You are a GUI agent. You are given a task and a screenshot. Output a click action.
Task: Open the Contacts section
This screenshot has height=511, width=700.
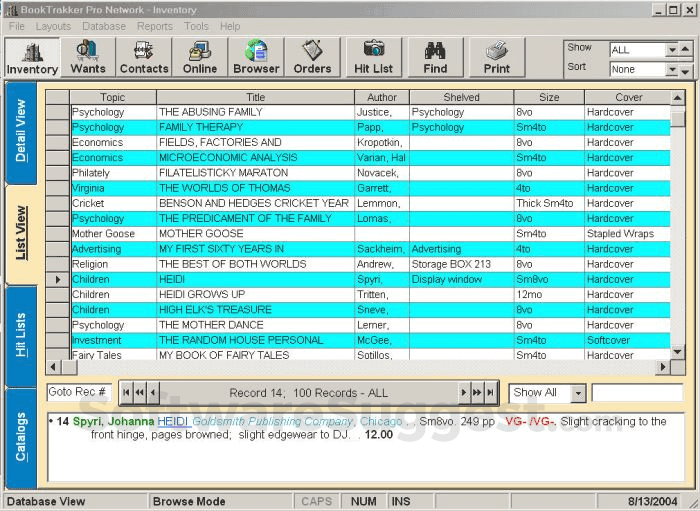coord(144,58)
